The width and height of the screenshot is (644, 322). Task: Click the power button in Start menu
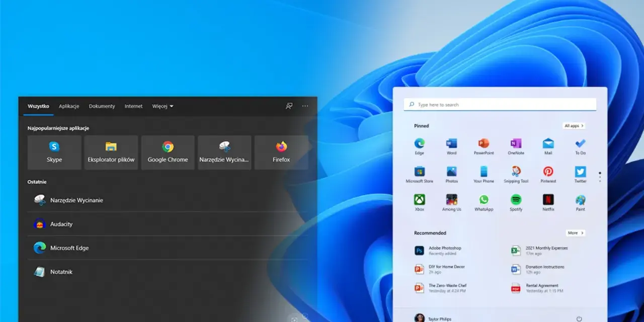click(579, 318)
